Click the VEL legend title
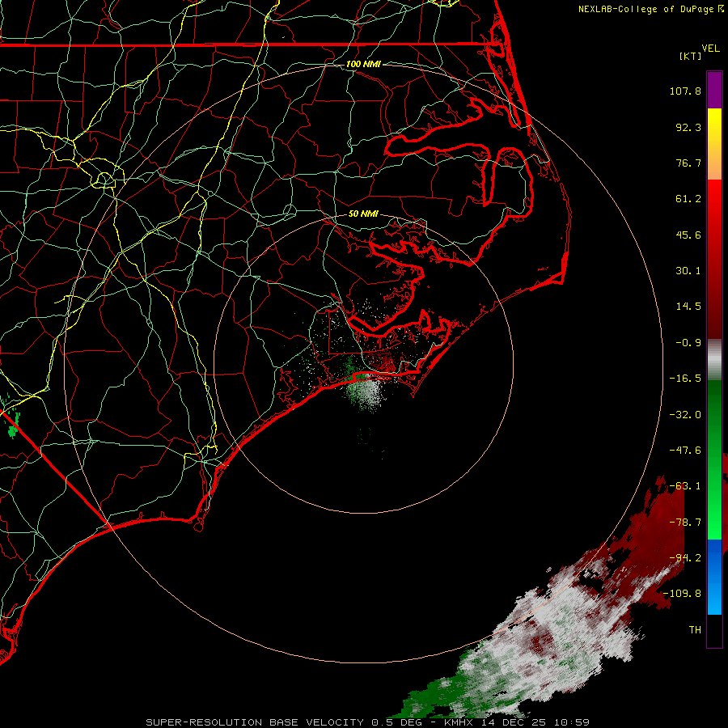The image size is (728, 728). [x=710, y=49]
